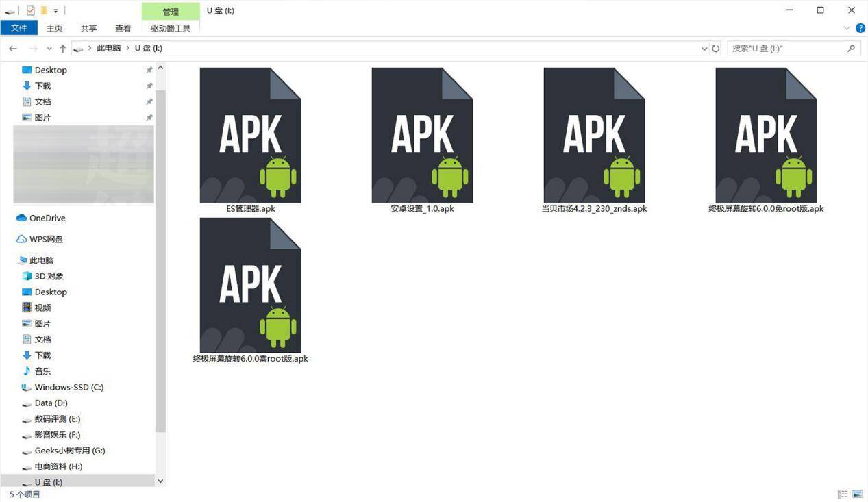Go back with the left arrow
The image size is (868, 502).
13,49
